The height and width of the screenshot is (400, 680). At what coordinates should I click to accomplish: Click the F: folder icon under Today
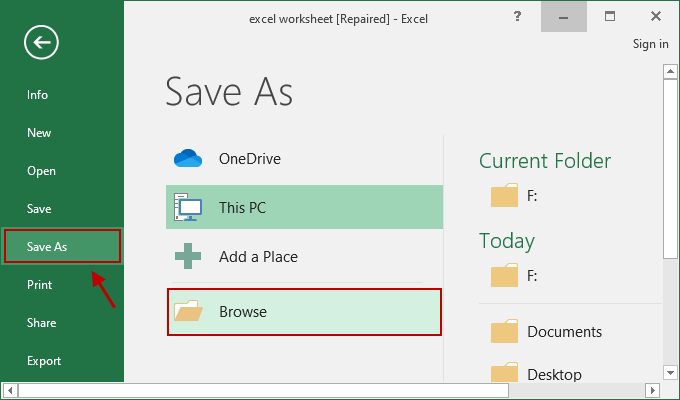tap(504, 275)
